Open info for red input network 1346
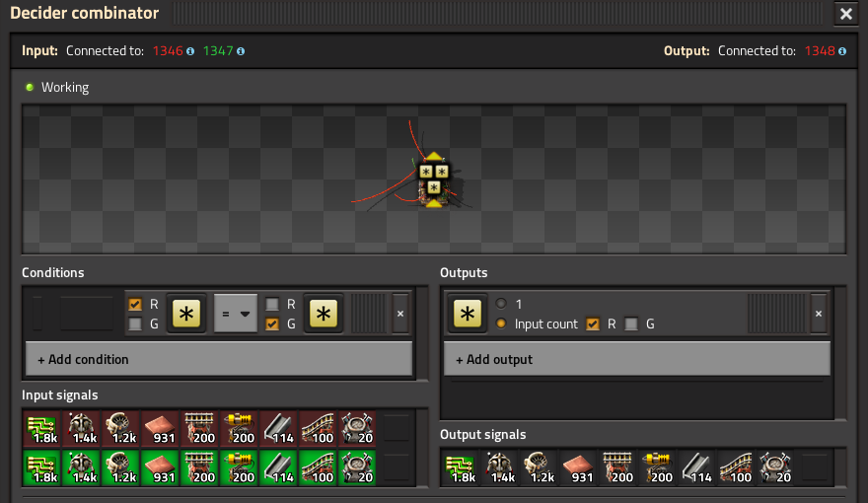Viewport: 868px width, 503px height. coord(190,51)
